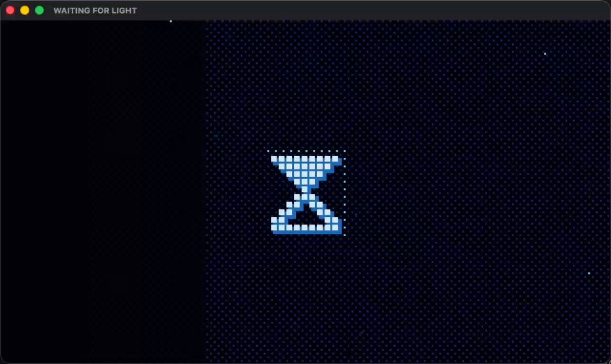Click the "WAITING FOR LIGHT" window title
Screen dimensions: 611x364
click(95, 10)
